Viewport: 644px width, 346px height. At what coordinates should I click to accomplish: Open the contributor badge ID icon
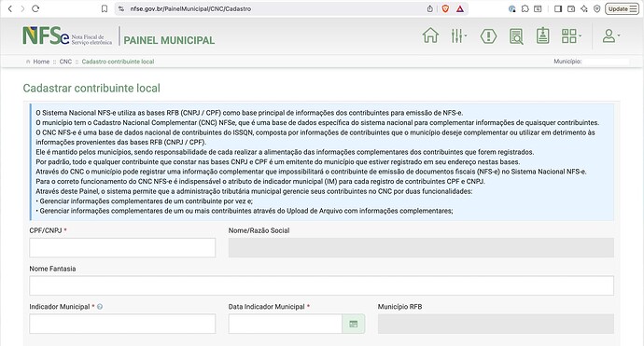tap(543, 35)
